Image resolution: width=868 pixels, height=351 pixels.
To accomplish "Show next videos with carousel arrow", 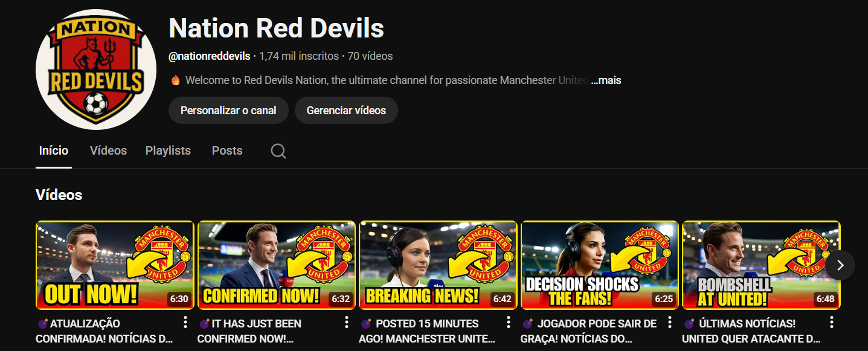I will coord(840,265).
